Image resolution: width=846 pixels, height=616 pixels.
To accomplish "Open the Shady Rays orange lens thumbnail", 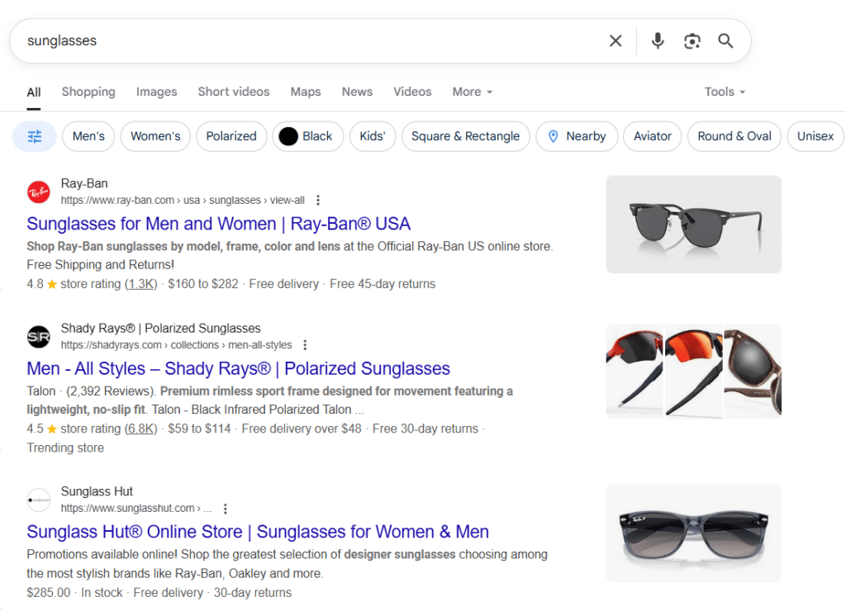I will (693, 372).
